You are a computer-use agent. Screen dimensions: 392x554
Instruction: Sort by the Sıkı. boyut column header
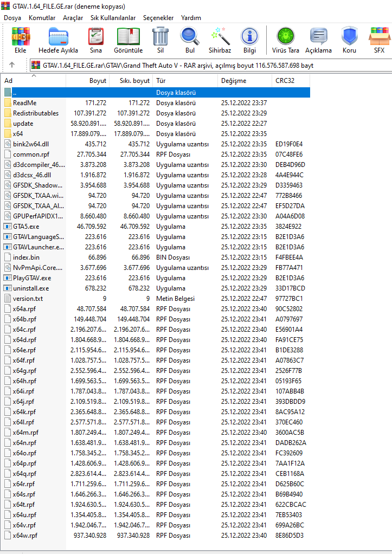(131, 81)
